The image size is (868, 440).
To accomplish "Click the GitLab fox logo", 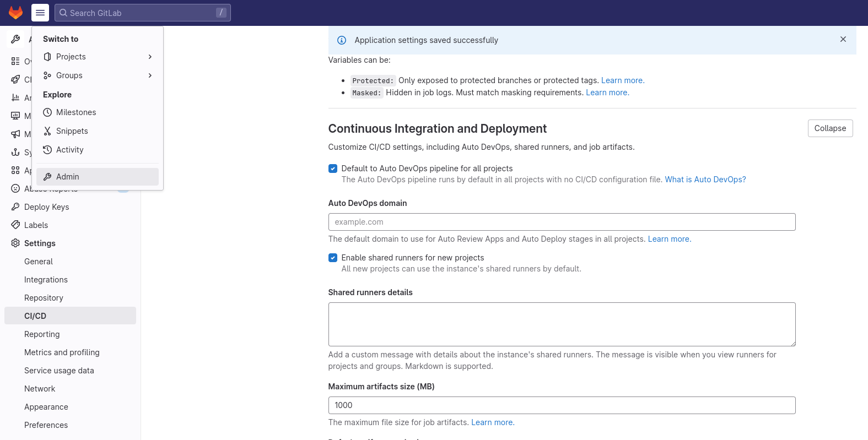I will coord(15,13).
